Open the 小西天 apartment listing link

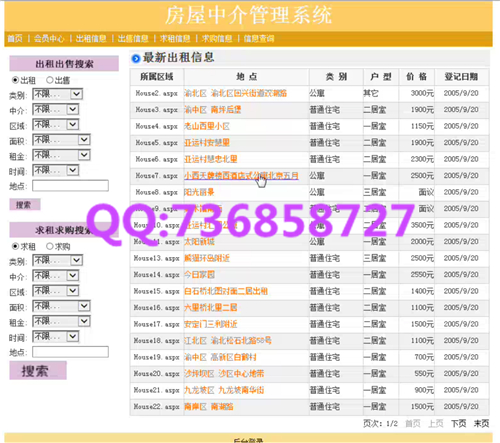[x=241, y=176]
